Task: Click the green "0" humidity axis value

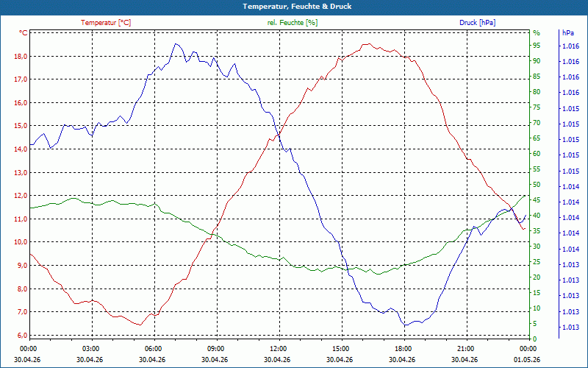Action: (535, 339)
